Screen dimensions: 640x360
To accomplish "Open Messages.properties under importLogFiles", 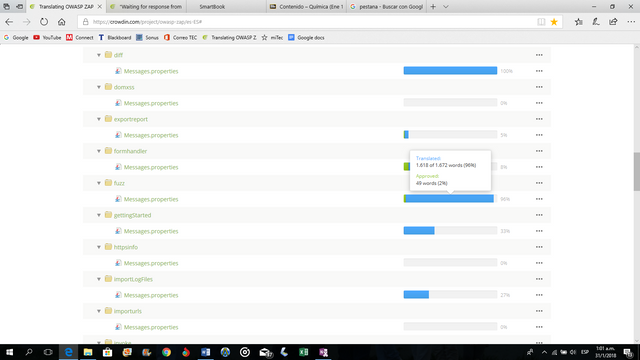I will click(151, 295).
